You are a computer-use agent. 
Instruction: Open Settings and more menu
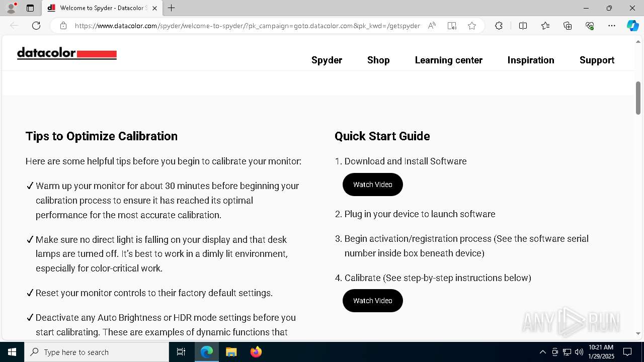(x=612, y=26)
